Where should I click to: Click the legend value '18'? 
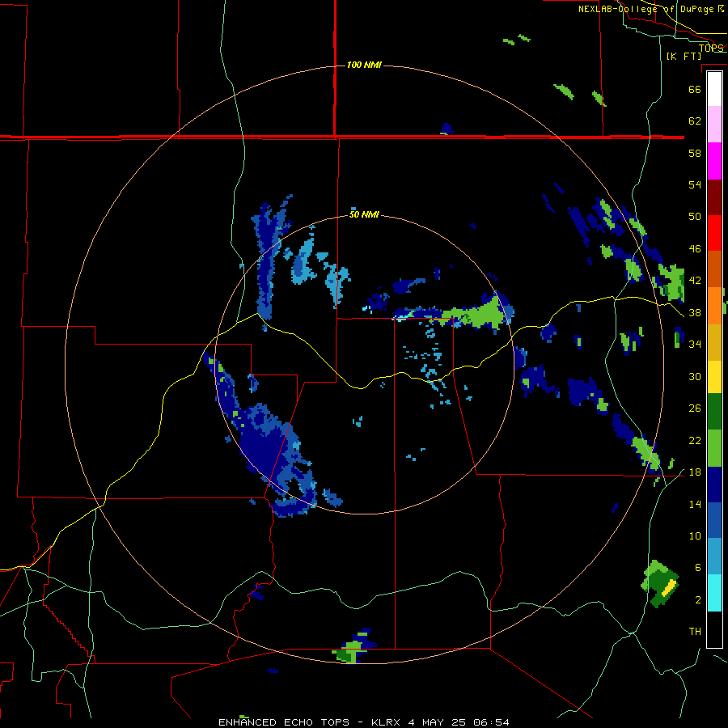695,472
